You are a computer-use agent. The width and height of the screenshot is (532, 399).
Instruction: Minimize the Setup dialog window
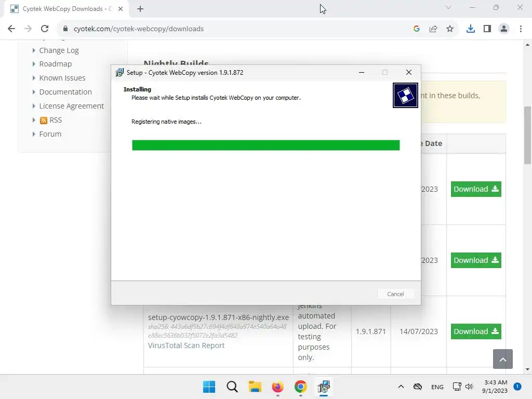coord(362,72)
